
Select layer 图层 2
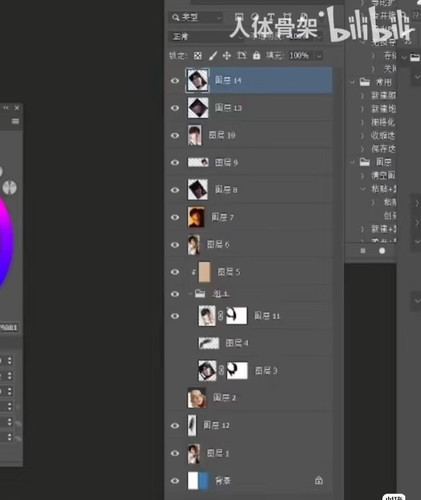[249, 398]
